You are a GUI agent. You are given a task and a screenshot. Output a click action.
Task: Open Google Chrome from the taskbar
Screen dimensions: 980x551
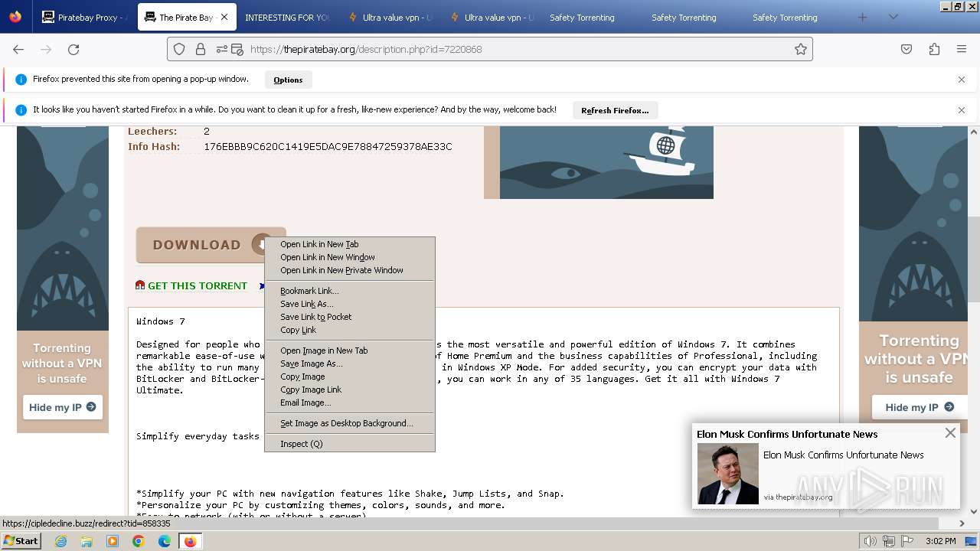pyautogui.click(x=139, y=541)
